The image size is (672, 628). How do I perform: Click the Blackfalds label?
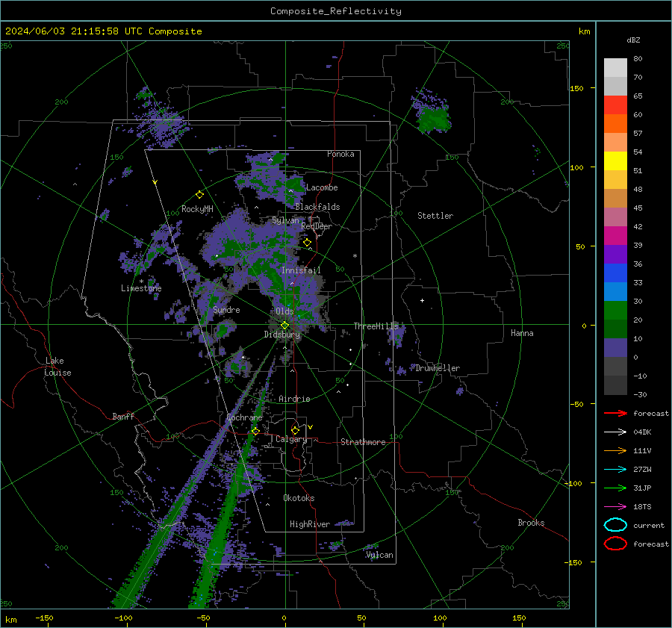[317, 207]
